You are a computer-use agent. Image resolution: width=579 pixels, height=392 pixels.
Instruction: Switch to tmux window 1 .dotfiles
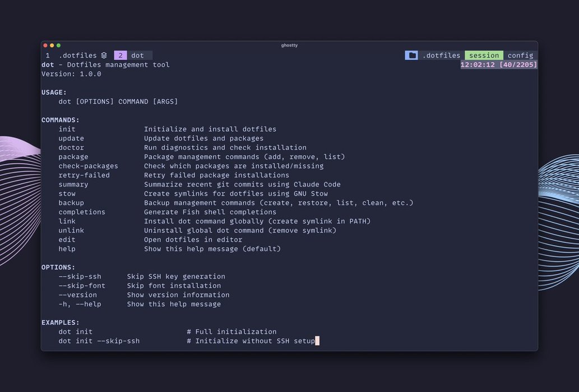coord(71,55)
